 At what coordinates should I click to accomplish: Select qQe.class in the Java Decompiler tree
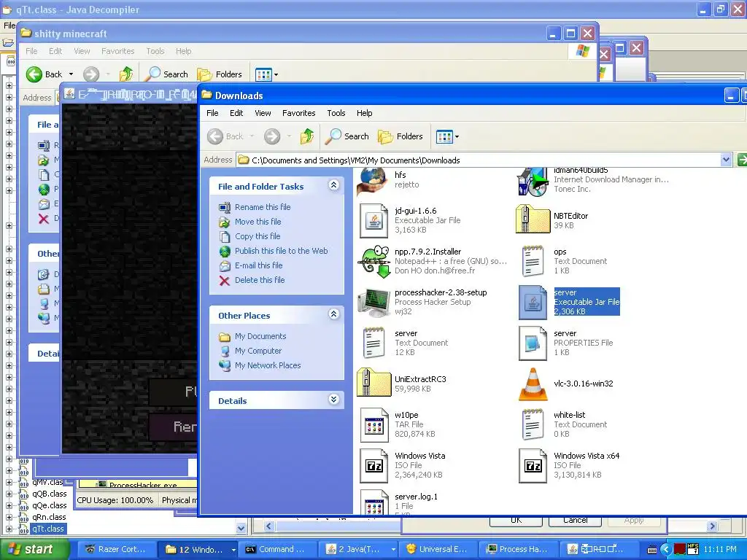click(x=50, y=506)
